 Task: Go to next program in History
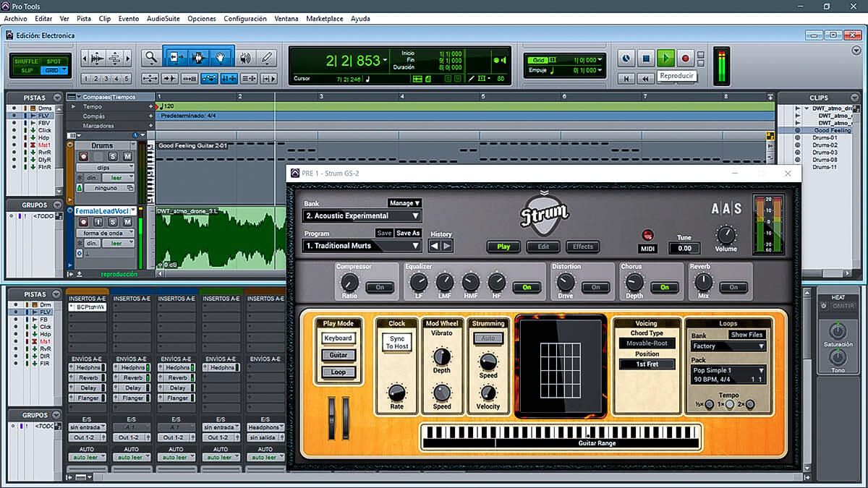447,246
